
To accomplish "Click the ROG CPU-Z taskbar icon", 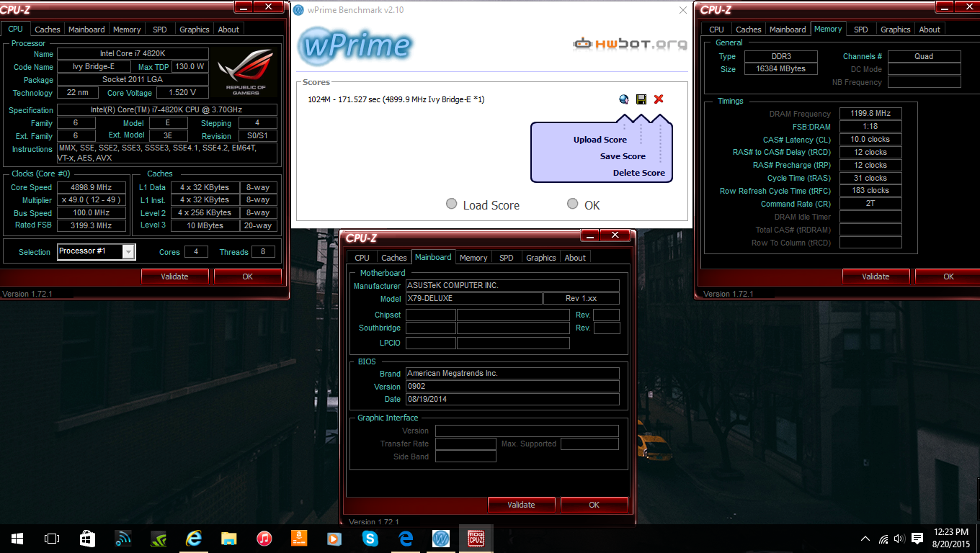I will tap(476, 538).
